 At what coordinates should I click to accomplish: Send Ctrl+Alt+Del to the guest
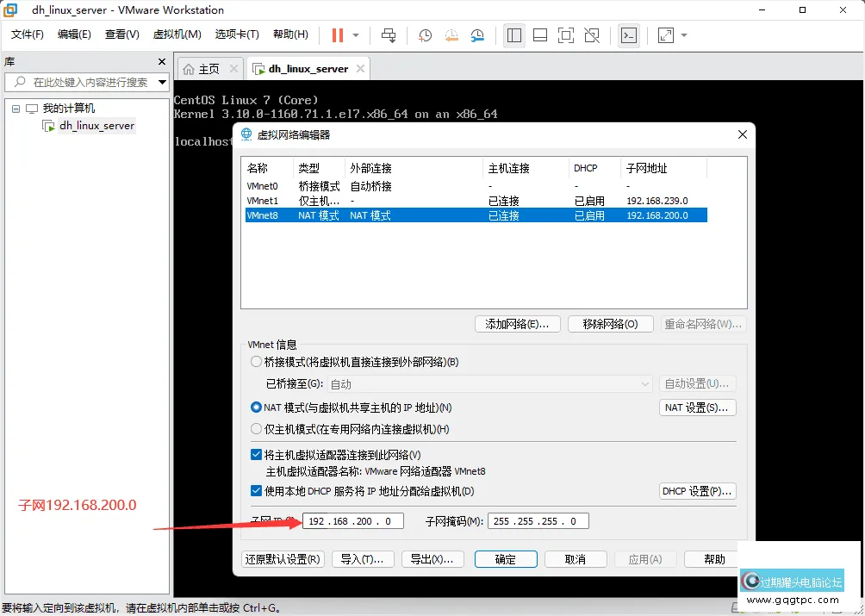[389, 35]
